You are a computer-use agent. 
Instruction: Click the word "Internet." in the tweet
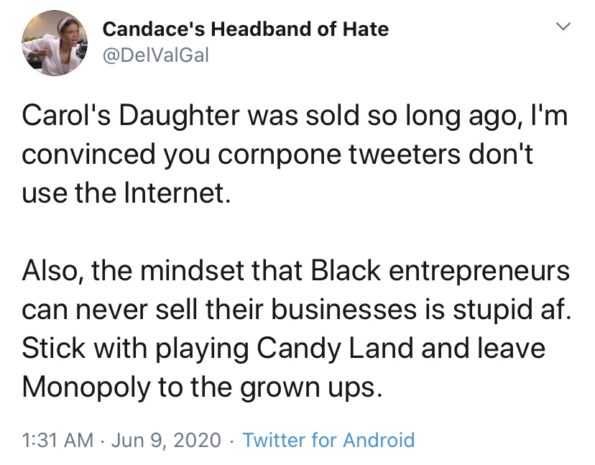click(178, 193)
